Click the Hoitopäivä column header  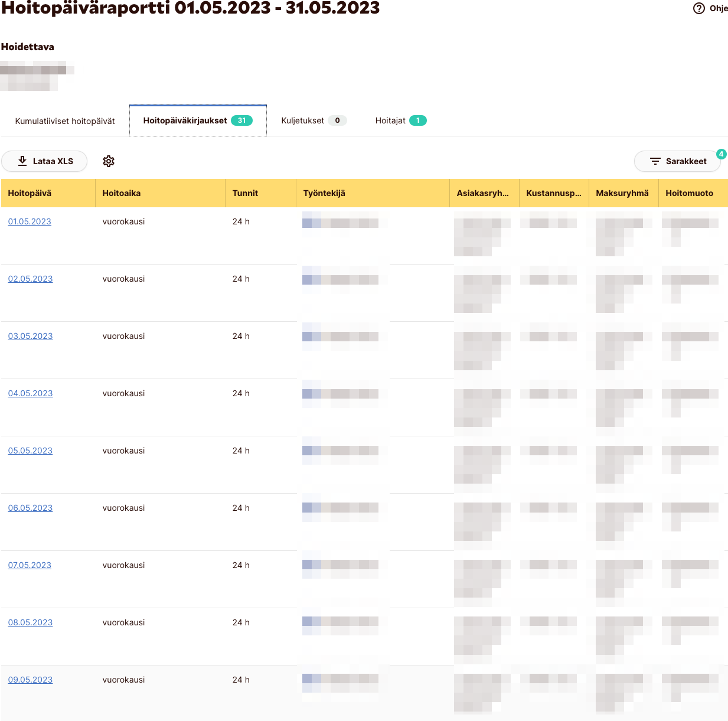pyautogui.click(x=48, y=193)
